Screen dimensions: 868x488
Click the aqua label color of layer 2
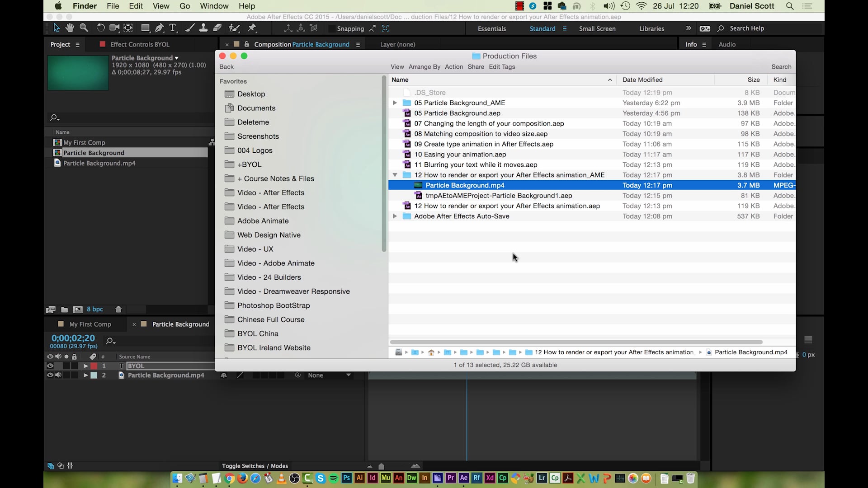pos(94,375)
